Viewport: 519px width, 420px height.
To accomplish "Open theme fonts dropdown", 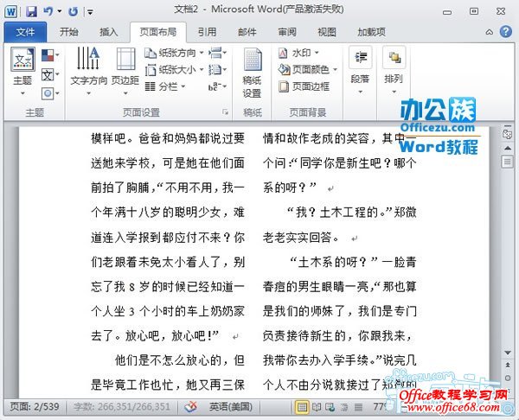I will (50, 74).
